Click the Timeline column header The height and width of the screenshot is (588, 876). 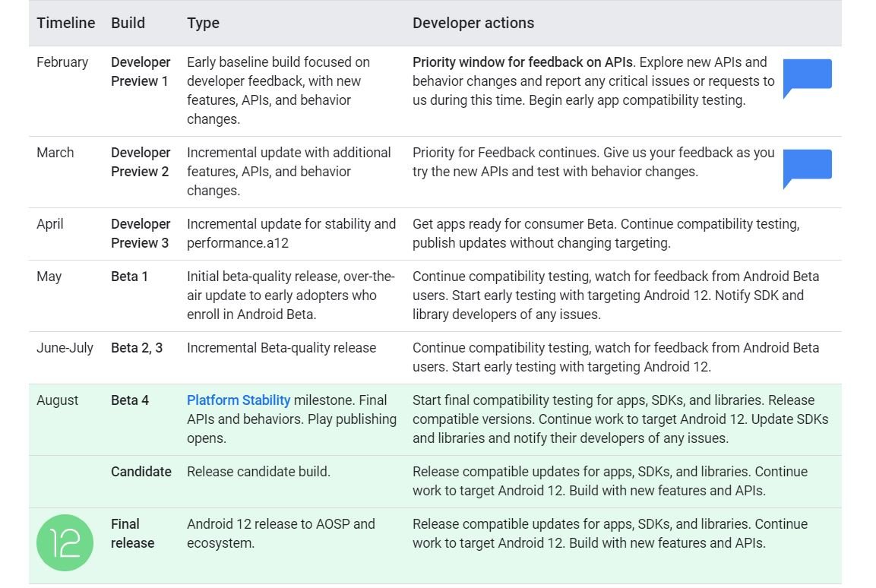click(x=66, y=23)
